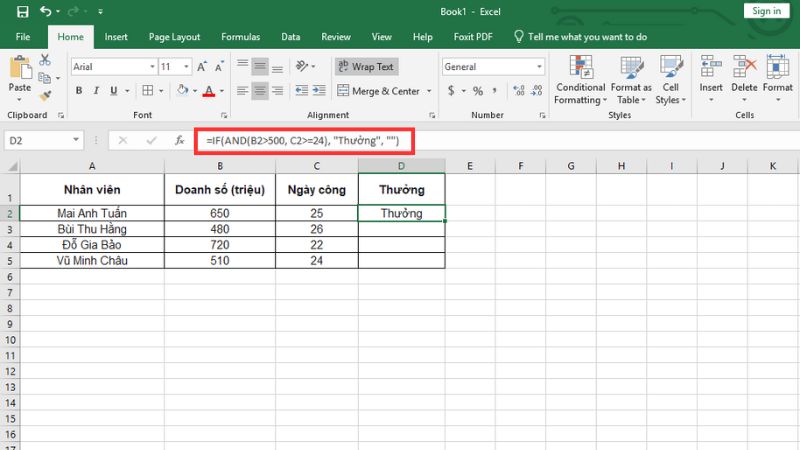Image resolution: width=800 pixels, height=450 pixels.
Task: Select the Format Painter brush
Action: tap(44, 95)
